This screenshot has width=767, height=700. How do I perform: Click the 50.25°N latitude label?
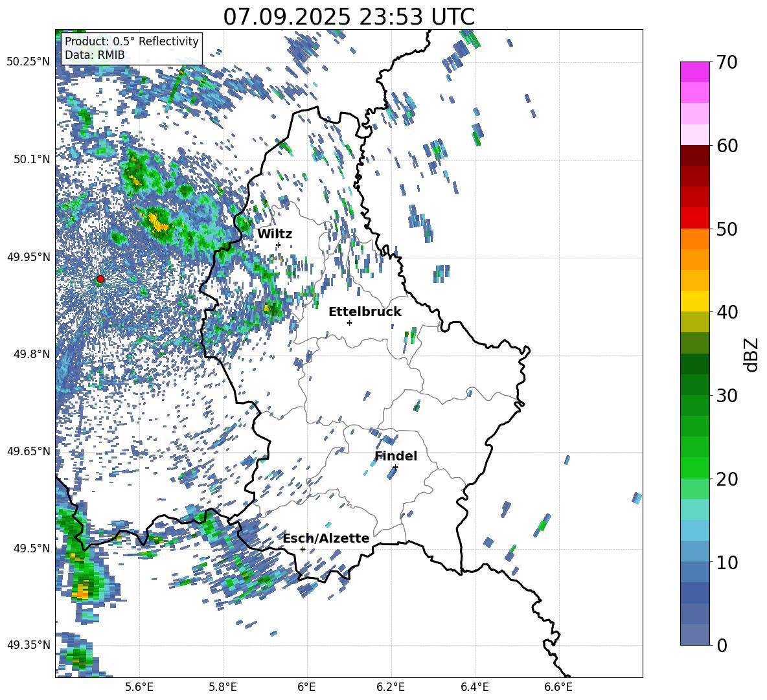[29, 62]
